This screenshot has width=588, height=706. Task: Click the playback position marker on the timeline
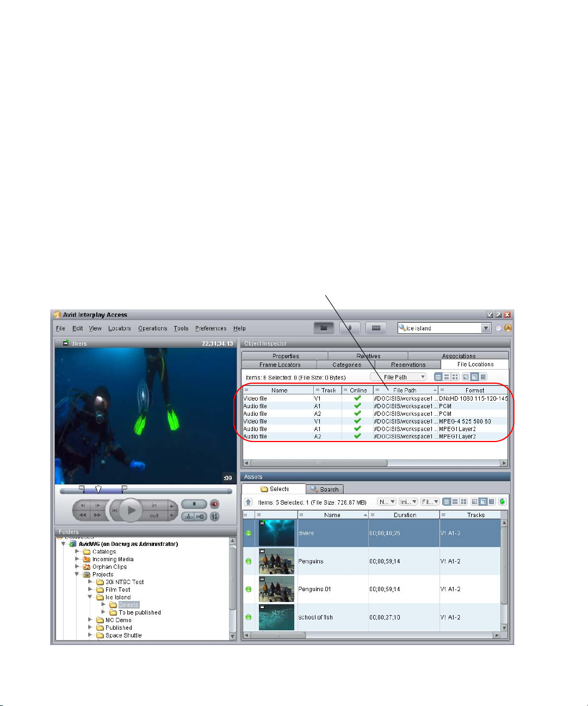coord(98,490)
